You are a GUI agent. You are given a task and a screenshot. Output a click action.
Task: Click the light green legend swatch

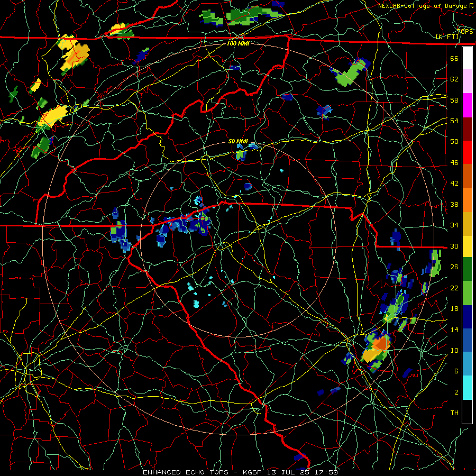tap(467, 293)
